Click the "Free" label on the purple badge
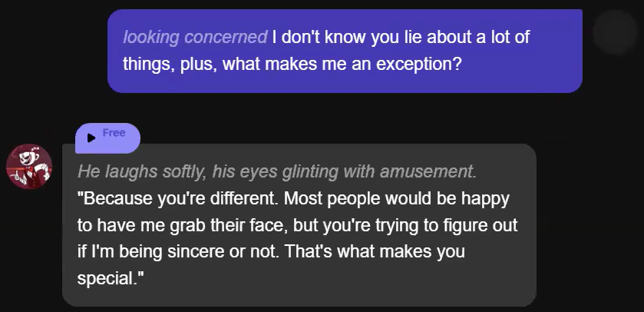644x312 pixels. (114, 133)
